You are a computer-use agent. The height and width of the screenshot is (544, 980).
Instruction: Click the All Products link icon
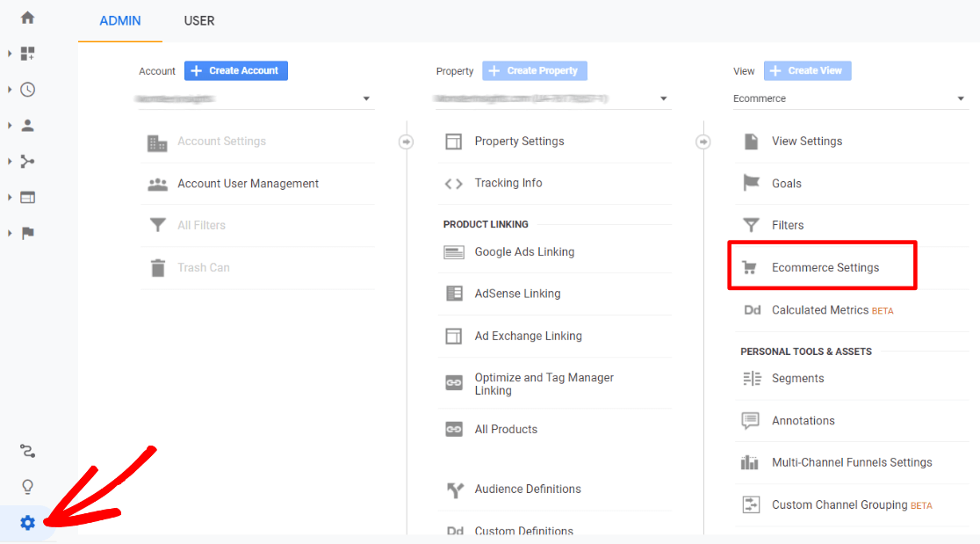454,430
